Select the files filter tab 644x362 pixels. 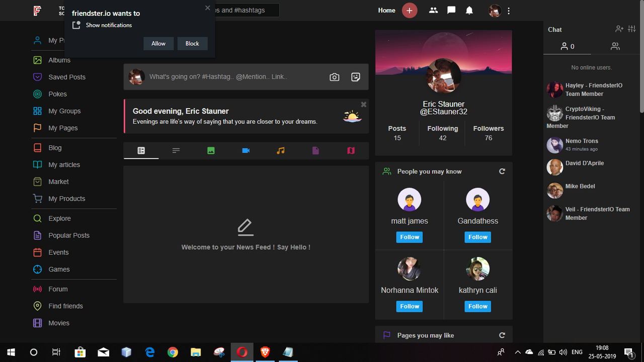click(315, 150)
